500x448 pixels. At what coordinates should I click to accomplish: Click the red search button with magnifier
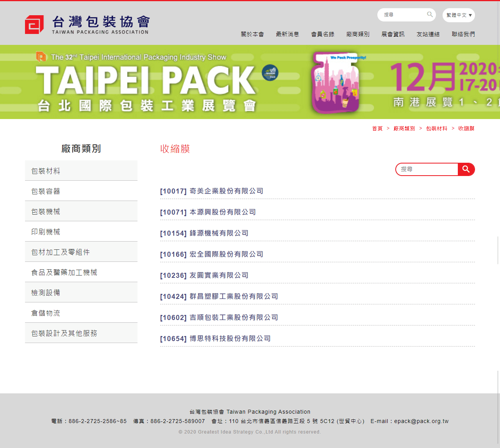coord(466,169)
